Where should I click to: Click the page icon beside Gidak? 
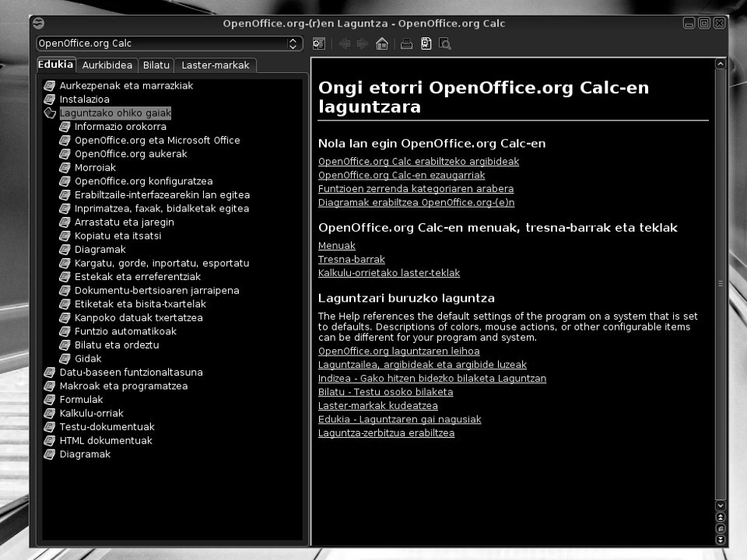[65, 359]
